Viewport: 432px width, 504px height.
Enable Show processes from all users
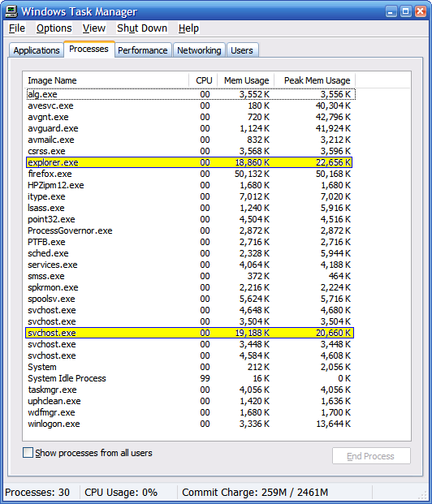28,453
